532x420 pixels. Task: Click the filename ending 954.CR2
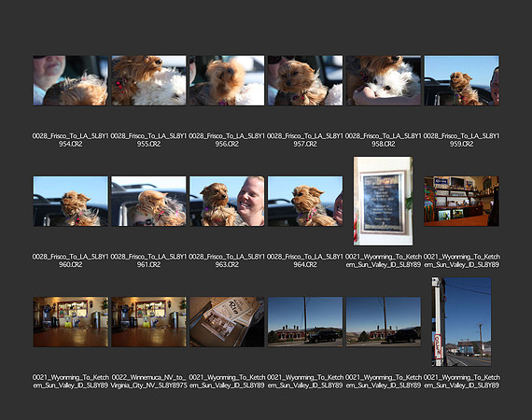pyautogui.click(x=71, y=140)
